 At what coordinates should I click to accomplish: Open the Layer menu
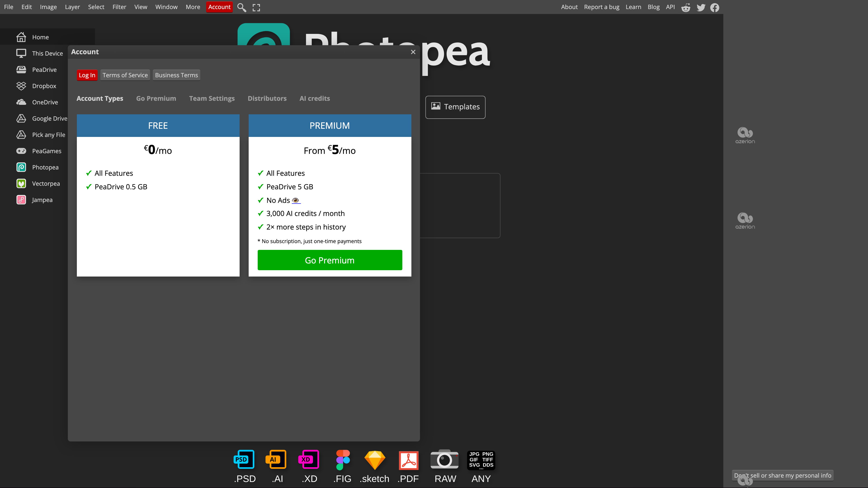coord(72,7)
